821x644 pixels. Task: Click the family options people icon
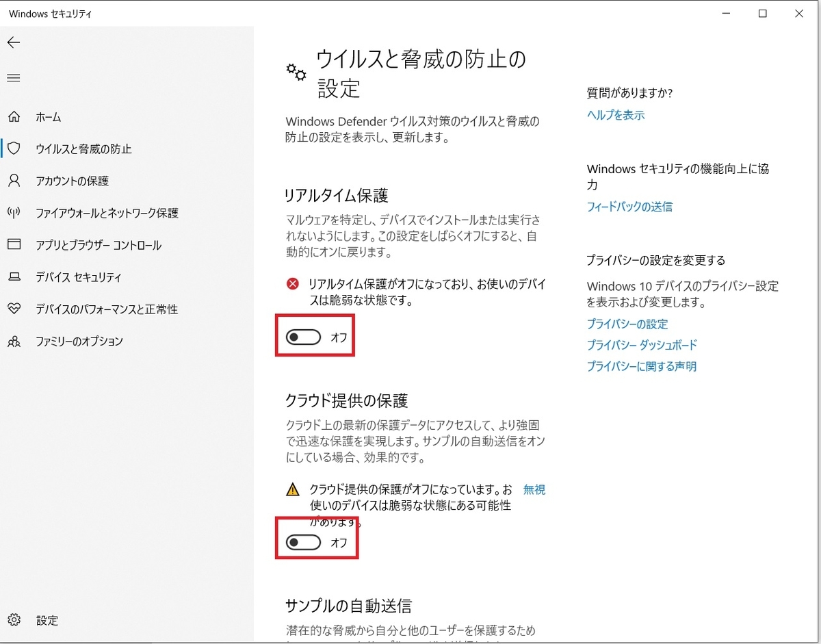click(x=14, y=342)
